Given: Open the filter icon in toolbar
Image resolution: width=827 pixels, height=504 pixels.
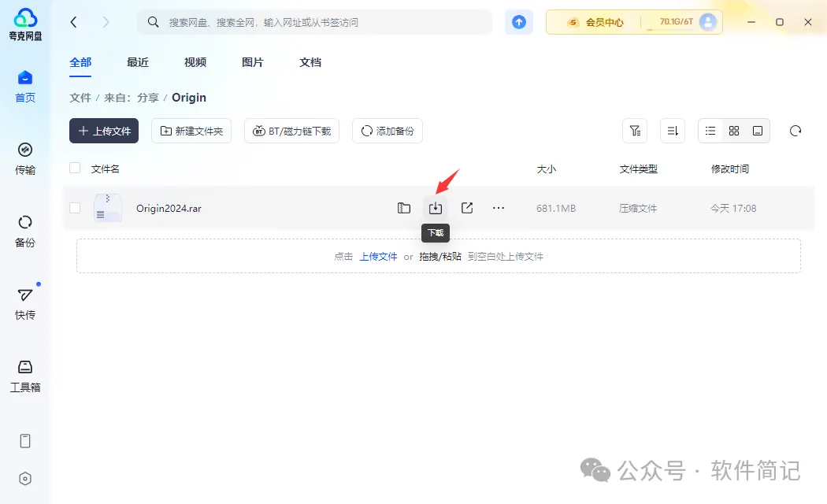Looking at the screenshot, I should pos(635,131).
